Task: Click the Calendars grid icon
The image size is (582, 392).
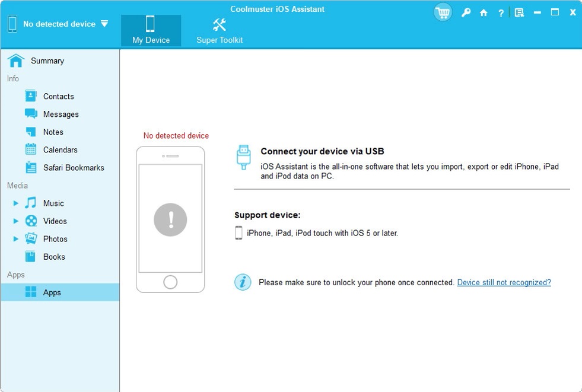Action: pyautogui.click(x=31, y=149)
